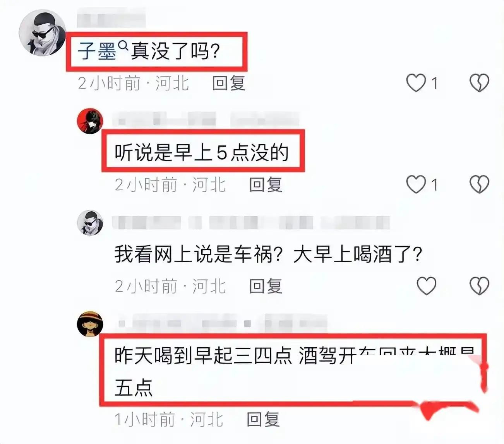Dislike the comment "子墨真没了吗?" via broken heart
This screenshot has width=504, height=444.
pyautogui.click(x=479, y=83)
